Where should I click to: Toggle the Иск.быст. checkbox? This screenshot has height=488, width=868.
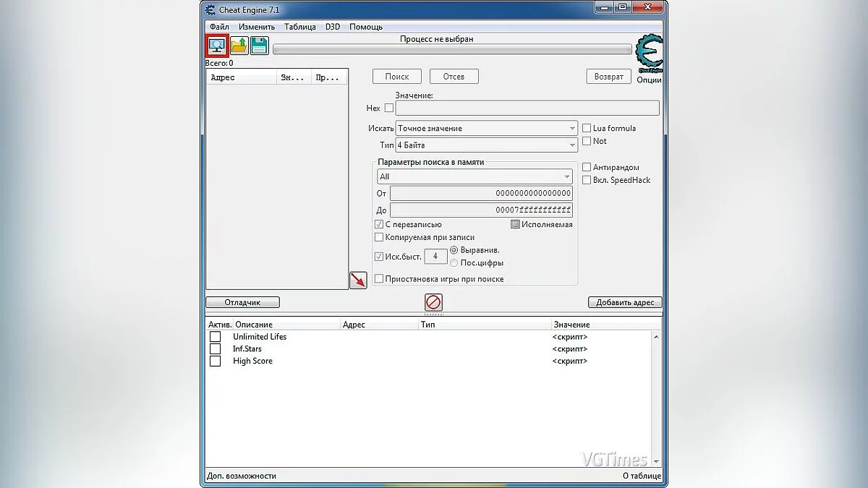point(379,257)
